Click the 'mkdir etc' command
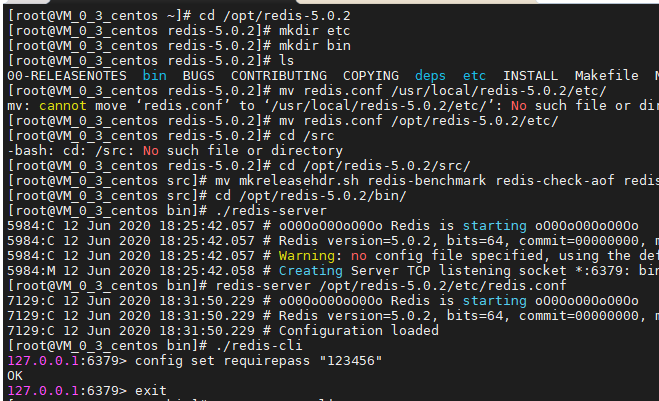The height and width of the screenshot is (401, 659). [x=315, y=31]
